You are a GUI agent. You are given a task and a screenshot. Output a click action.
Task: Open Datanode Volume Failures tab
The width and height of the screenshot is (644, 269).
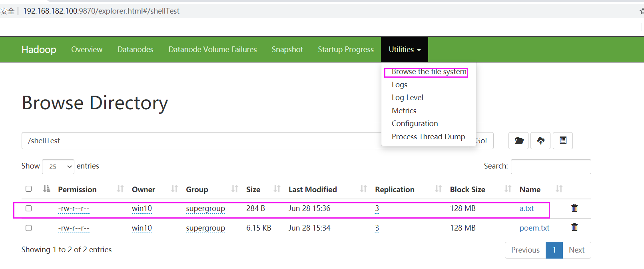click(212, 49)
